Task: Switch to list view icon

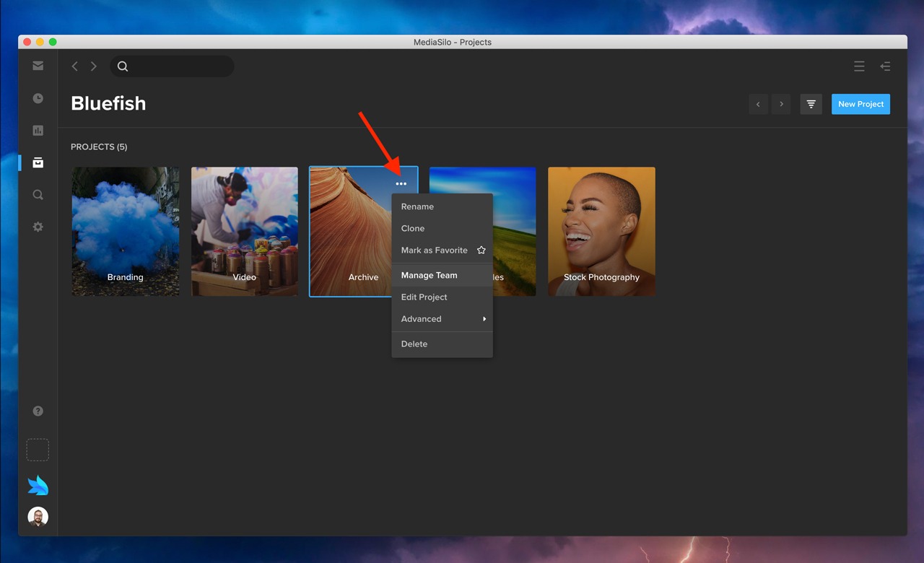Action: tap(859, 66)
